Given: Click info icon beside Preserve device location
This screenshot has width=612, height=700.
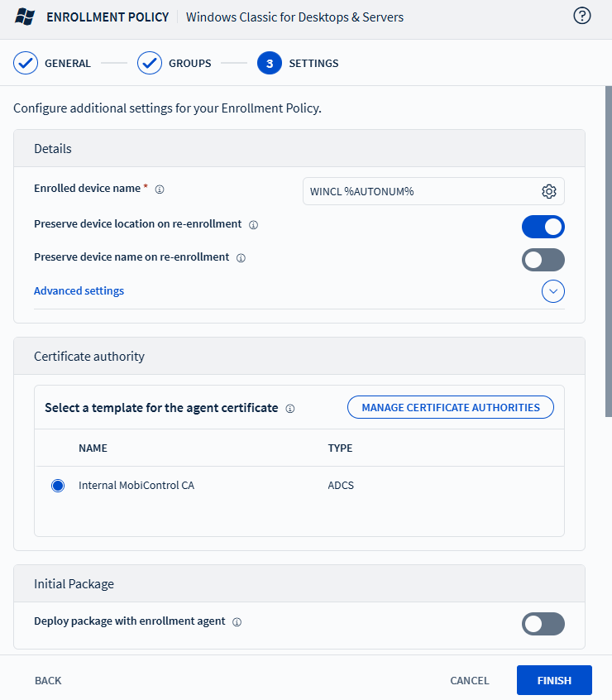Looking at the screenshot, I should pos(254,225).
